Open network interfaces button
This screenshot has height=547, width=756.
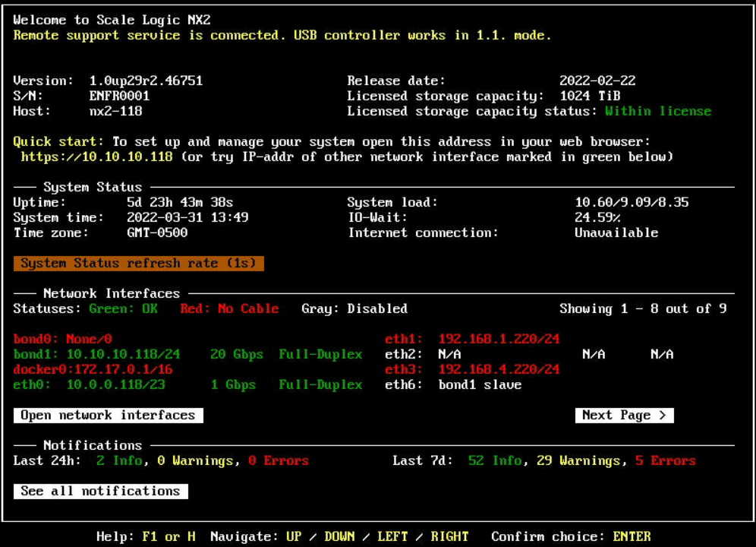click(x=109, y=416)
